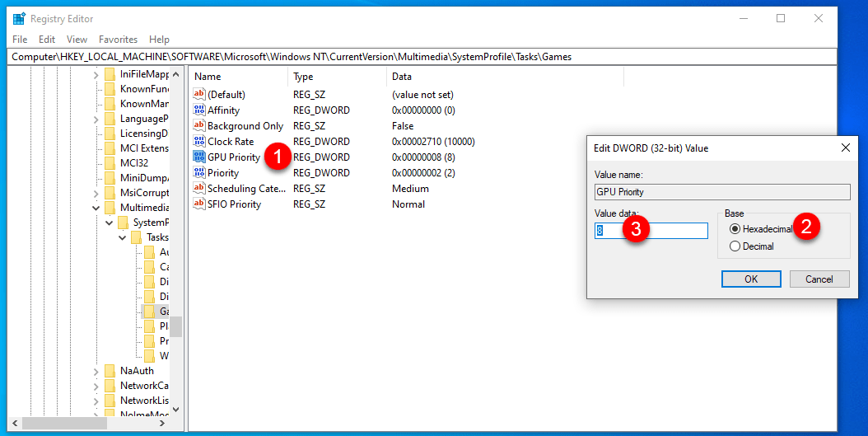Image resolution: width=868 pixels, height=436 pixels.
Task: Open the File menu
Action: (x=20, y=40)
